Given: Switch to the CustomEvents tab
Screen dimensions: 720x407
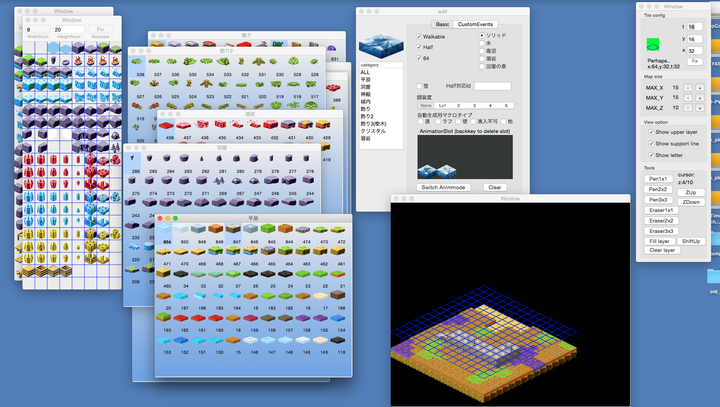Looking at the screenshot, I should (475, 24).
